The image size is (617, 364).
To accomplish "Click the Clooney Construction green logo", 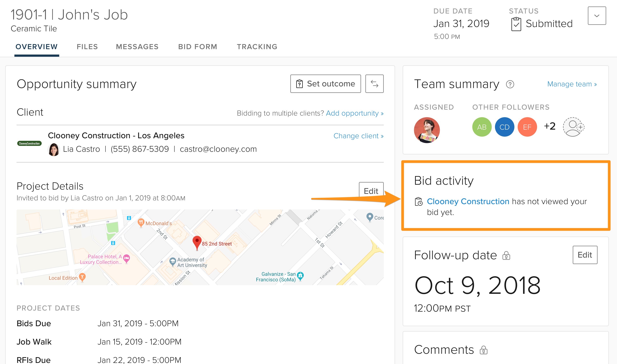I will pyautogui.click(x=29, y=143).
